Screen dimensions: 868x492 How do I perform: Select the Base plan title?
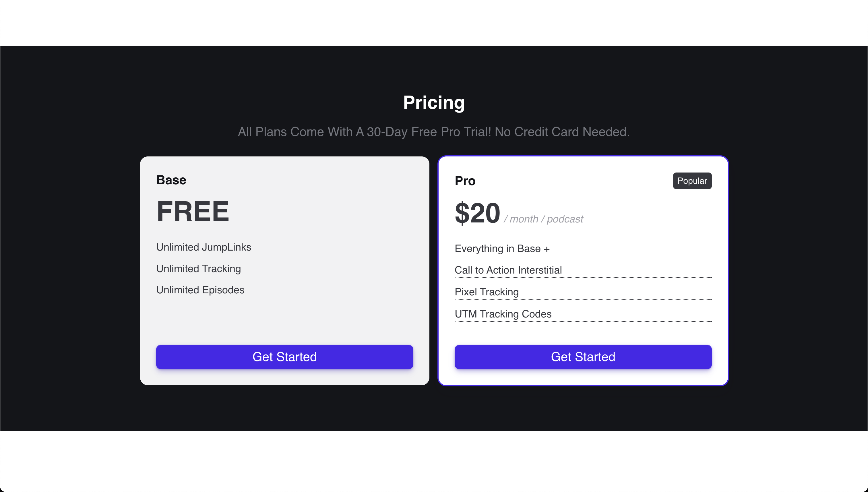[171, 180]
